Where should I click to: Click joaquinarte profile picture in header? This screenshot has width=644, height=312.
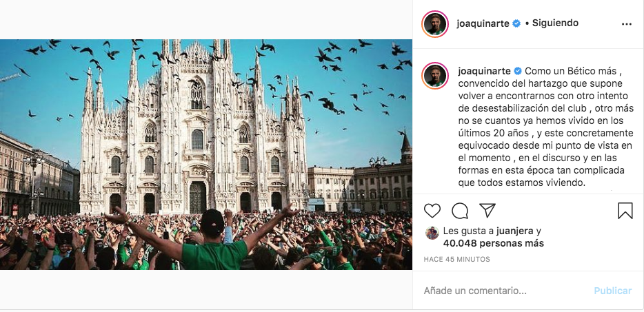(435, 24)
